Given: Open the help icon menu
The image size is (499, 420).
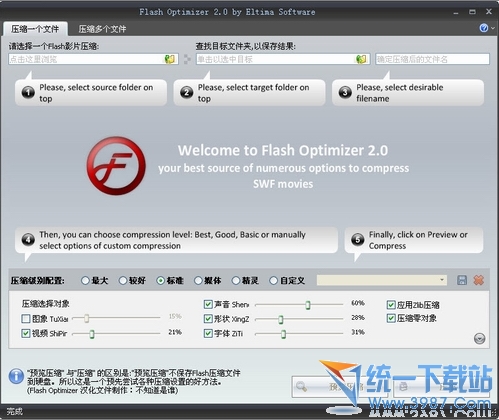Looking at the screenshot, I should tap(484, 28).
